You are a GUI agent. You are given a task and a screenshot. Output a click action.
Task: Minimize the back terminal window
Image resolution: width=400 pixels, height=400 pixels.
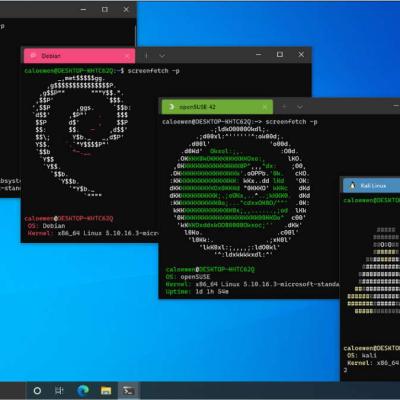83,10
